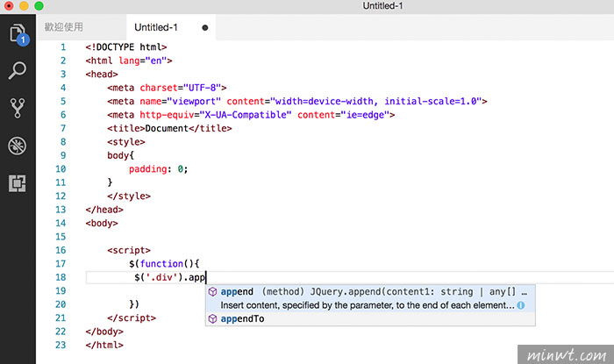Click the append method cube icon

212,292
